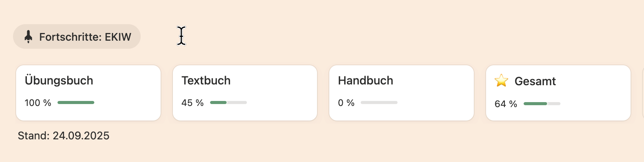Click the "100 %" value in Übungsbuch
This screenshot has width=644, height=162.
click(x=38, y=103)
